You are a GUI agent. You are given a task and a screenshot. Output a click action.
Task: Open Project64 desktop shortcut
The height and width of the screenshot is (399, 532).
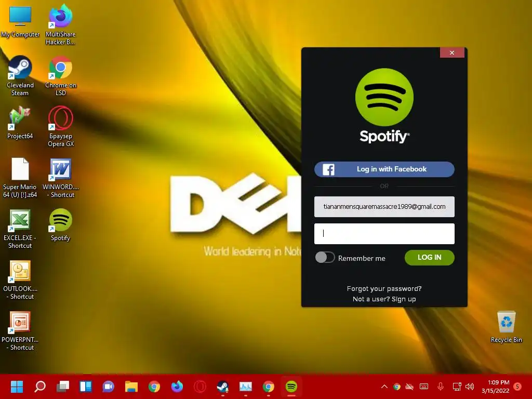click(20, 123)
